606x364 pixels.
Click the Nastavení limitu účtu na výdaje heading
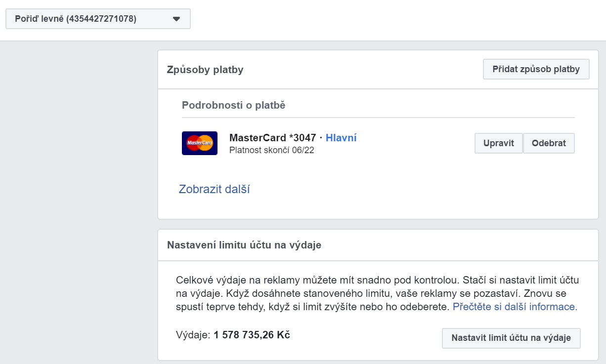[244, 245]
